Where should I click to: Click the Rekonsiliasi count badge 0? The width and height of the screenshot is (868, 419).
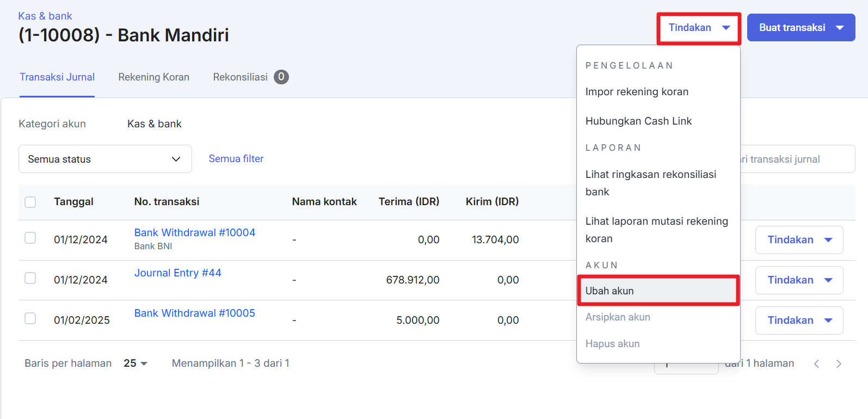coord(281,77)
